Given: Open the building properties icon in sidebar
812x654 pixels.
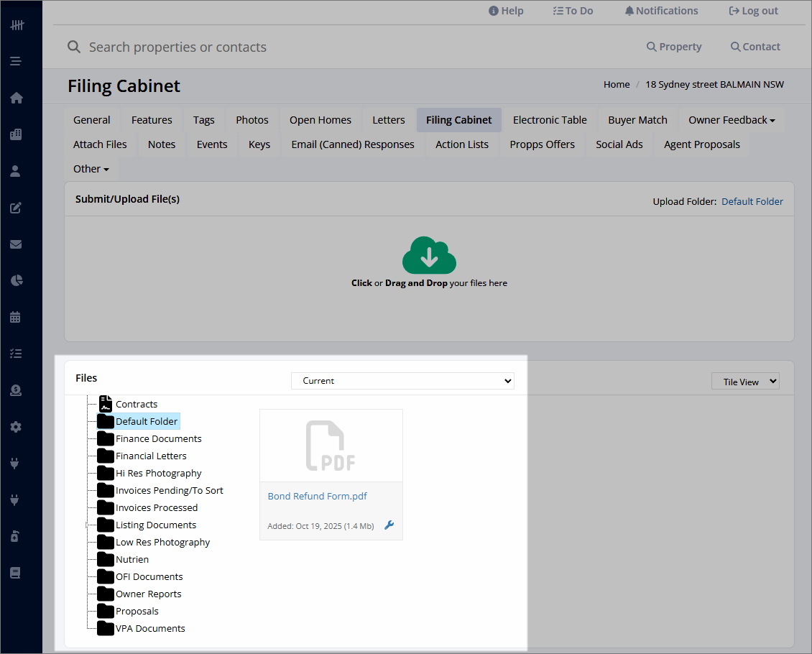Looking at the screenshot, I should pyautogui.click(x=16, y=134).
